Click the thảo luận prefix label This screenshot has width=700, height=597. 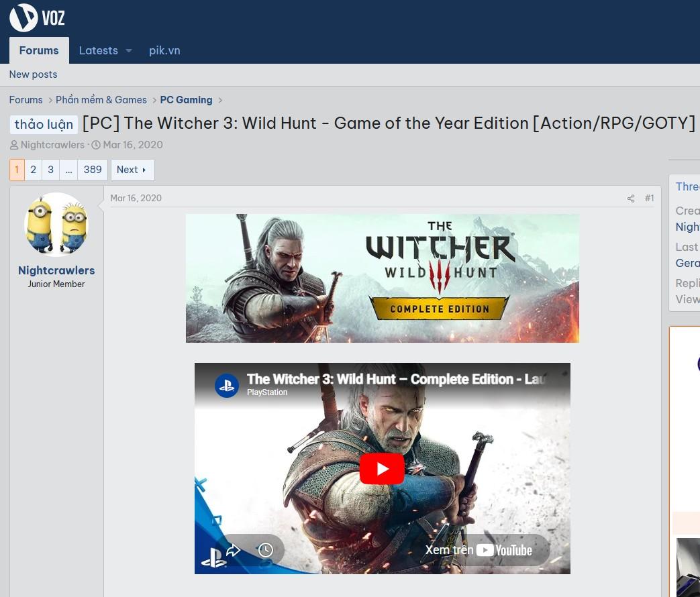tap(44, 124)
